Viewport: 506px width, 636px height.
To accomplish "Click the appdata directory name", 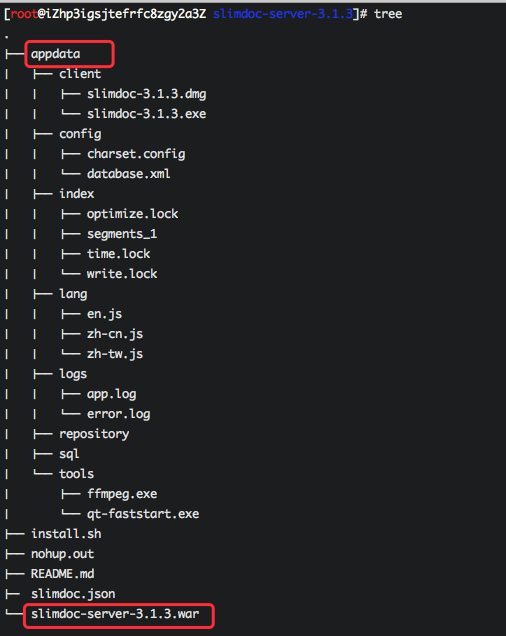I will [56, 54].
